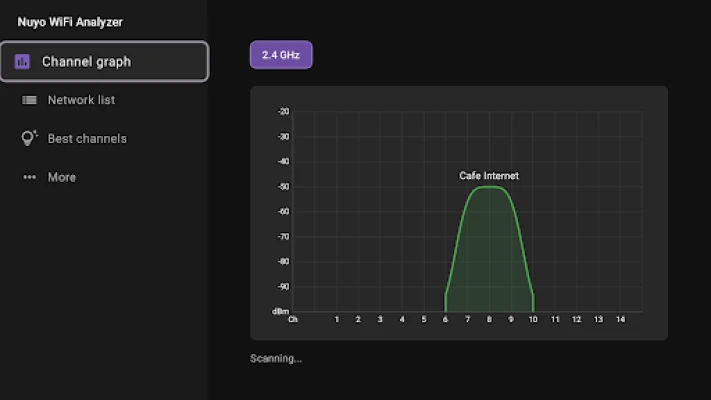This screenshot has height=400, width=711.
Task: Open the Network list text label
Action: tap(81, 100)
